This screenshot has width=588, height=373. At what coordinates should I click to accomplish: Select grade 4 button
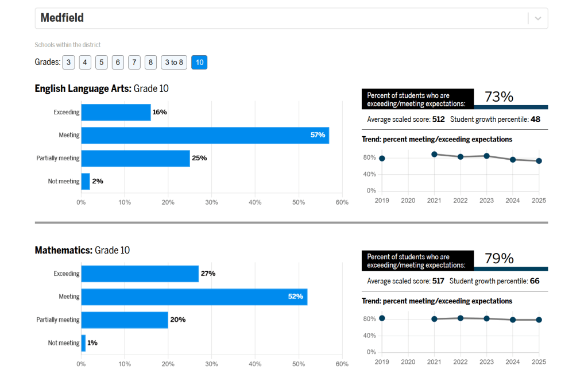click(85, 62)
